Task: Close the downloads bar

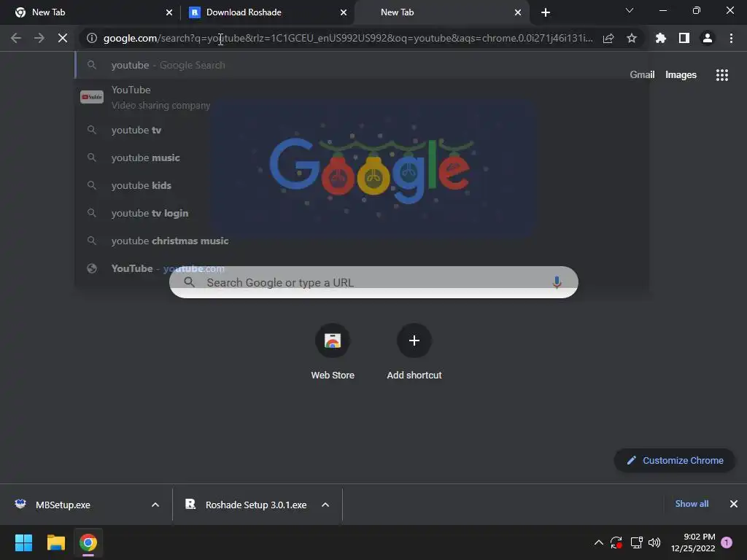Action: pos(734,504)
